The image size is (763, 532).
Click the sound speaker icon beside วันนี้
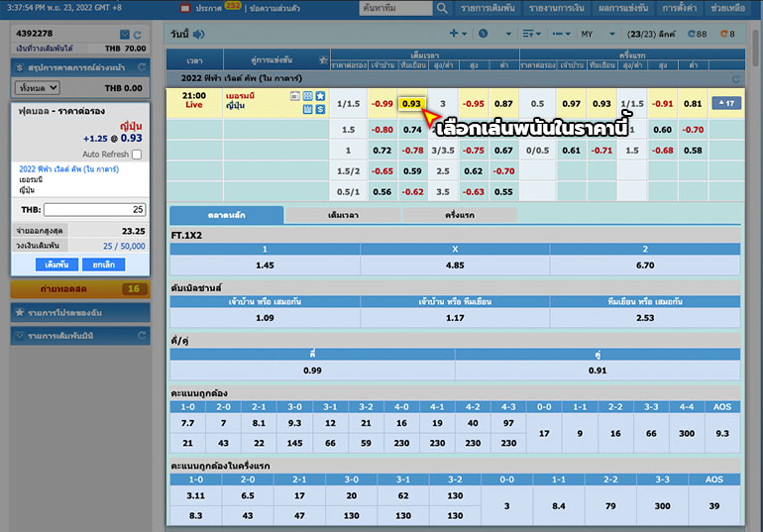pos(199,33)
